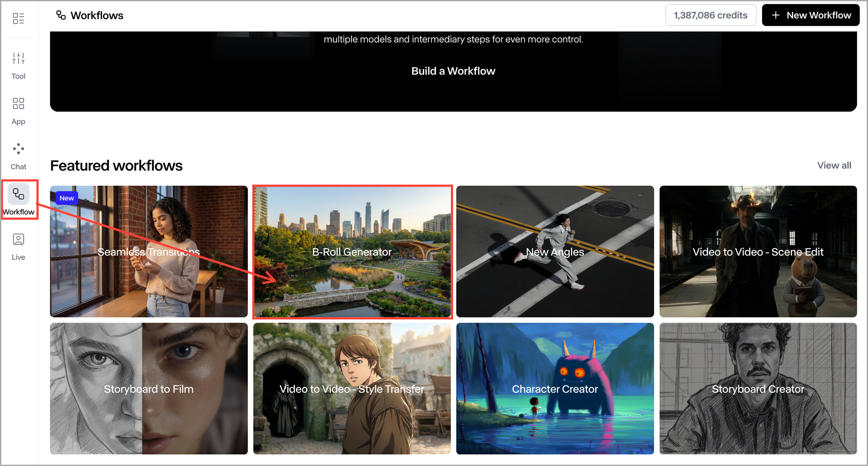This screenshot has height=466, width=868.
Task: Click the Workflows header icon
Action: click(61, 15)
